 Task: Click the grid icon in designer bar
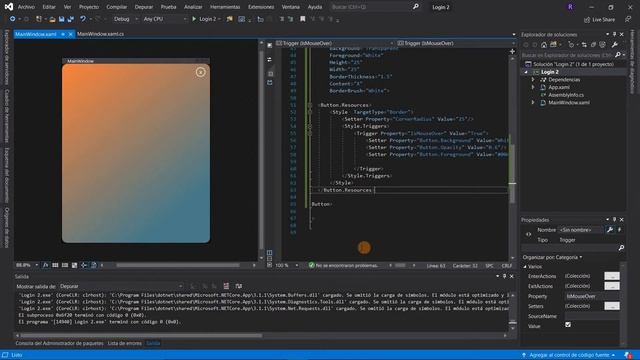pyautogui.click(x=55, y=265)
